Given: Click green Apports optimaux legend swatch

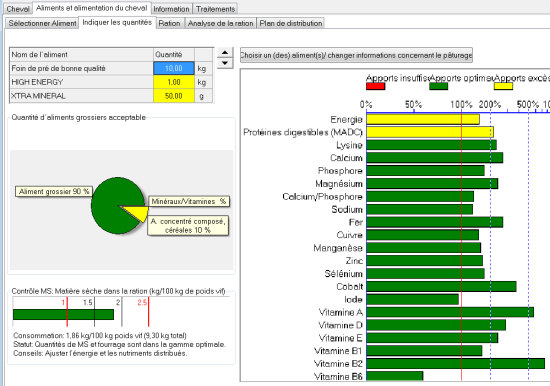Looking at the screenshot, I should 438,86.
